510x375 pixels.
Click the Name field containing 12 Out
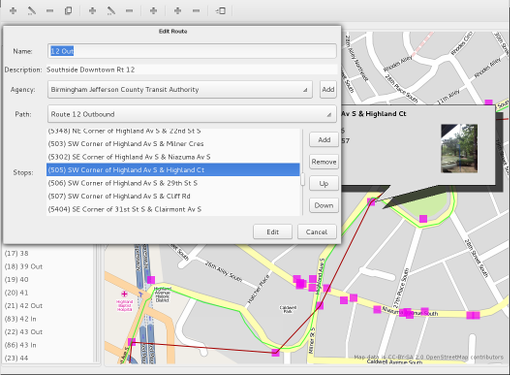click(x=192, y=51)
